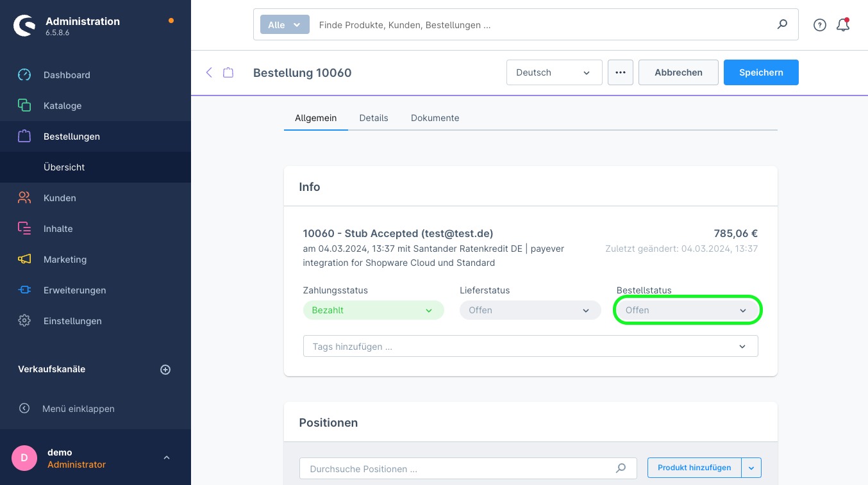Add a sales channel with plus icon

pos(165,370)
